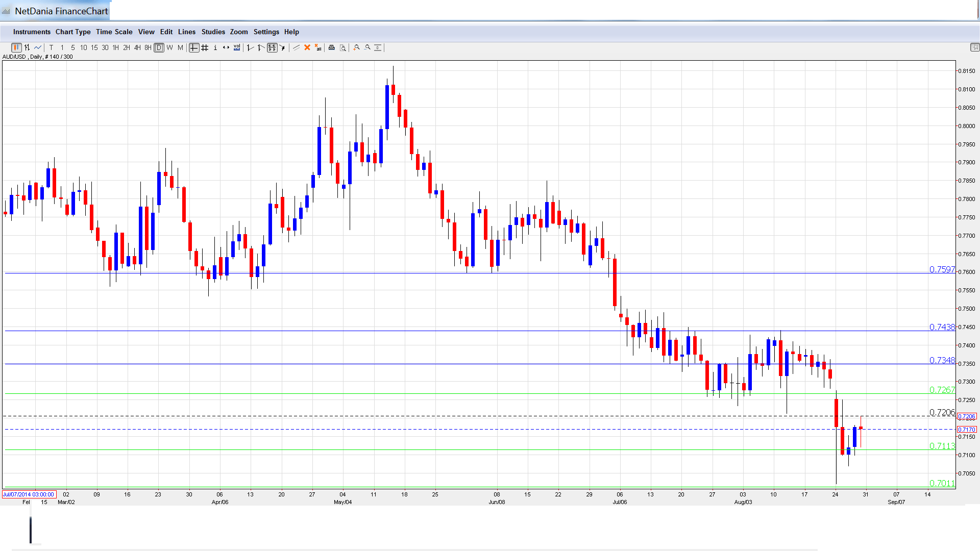This screenshot has width=980, height=551.
Task: Select the 4H time scale button
Action: 137,47
